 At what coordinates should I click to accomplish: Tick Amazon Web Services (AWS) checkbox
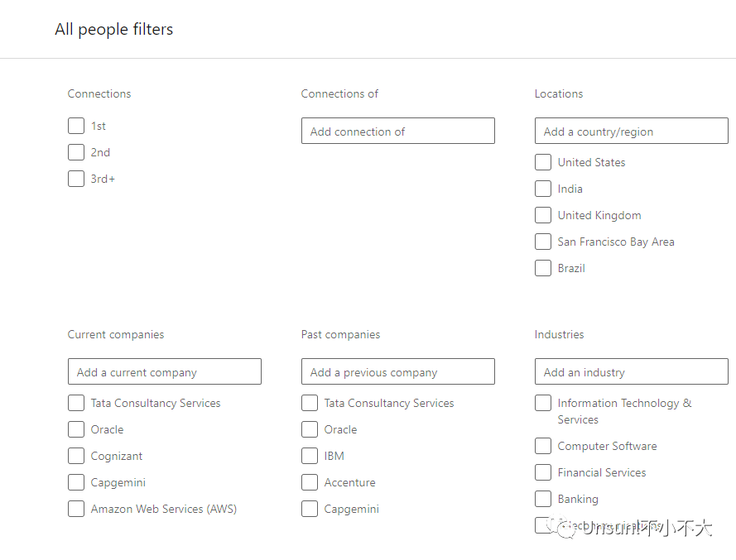coord(76,509)
